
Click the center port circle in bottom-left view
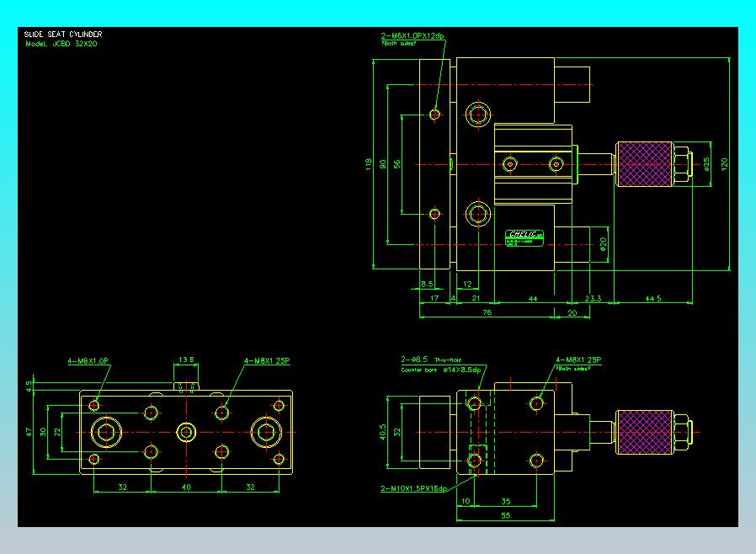coord(186,432)
